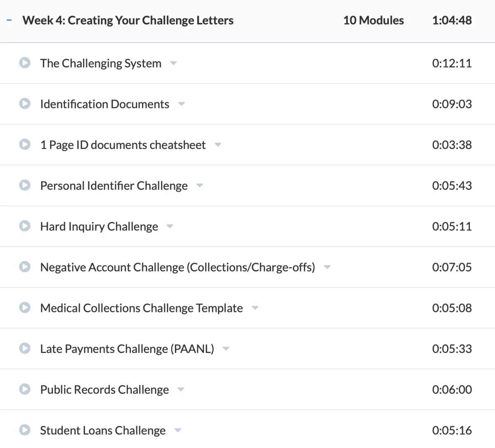
Task: Click play icon beside Public Records Challenge
Action: click(x=25, y=389)
